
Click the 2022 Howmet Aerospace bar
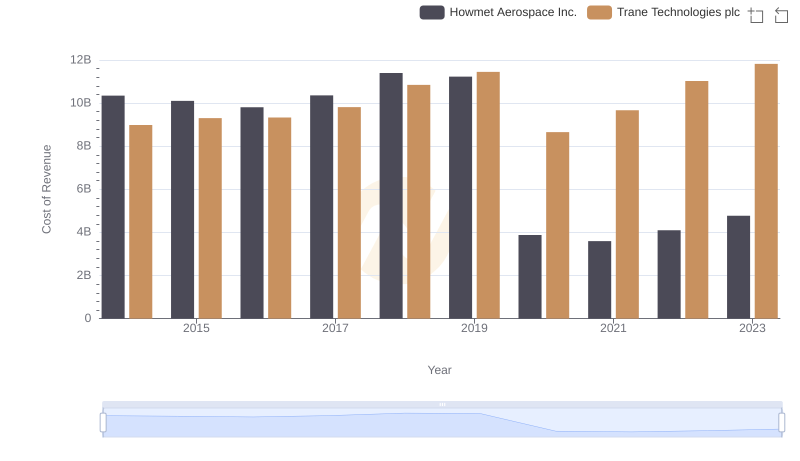tap(669, 274)
